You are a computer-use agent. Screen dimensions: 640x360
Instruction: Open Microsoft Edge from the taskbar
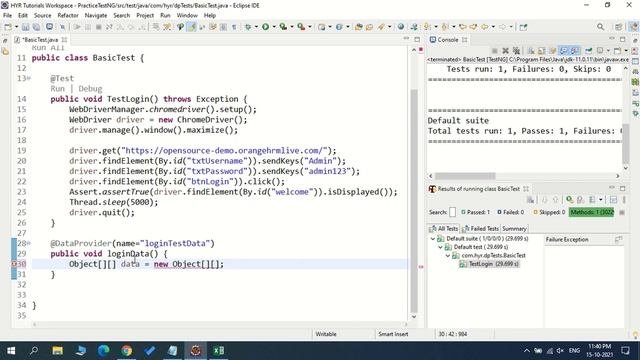point(104,351)
